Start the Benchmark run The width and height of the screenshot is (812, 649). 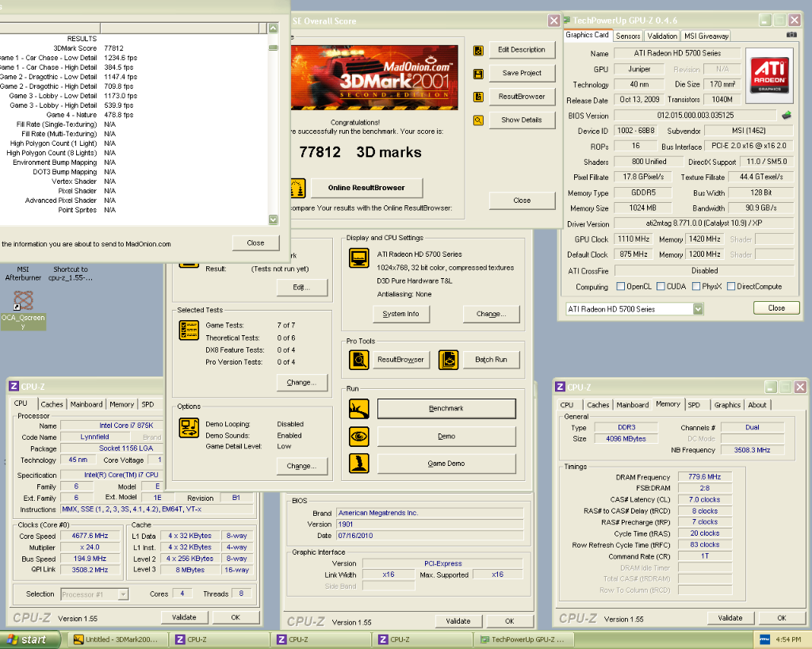tap(446, 409)
